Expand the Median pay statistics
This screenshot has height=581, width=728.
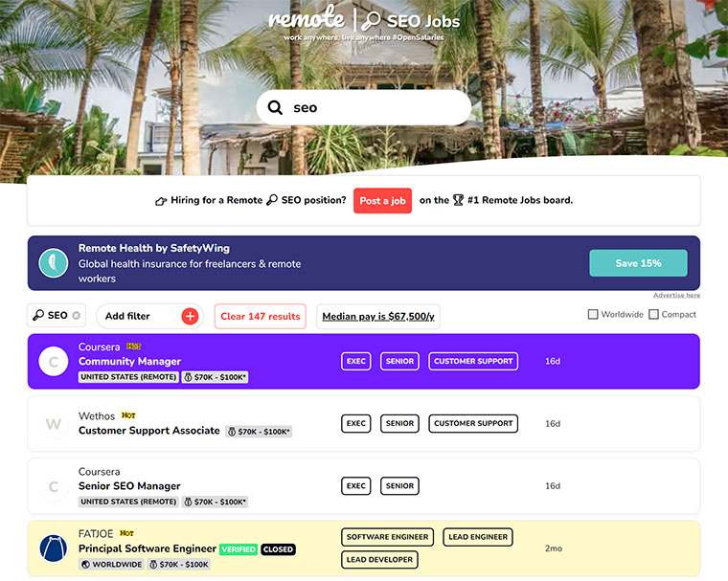377,316
